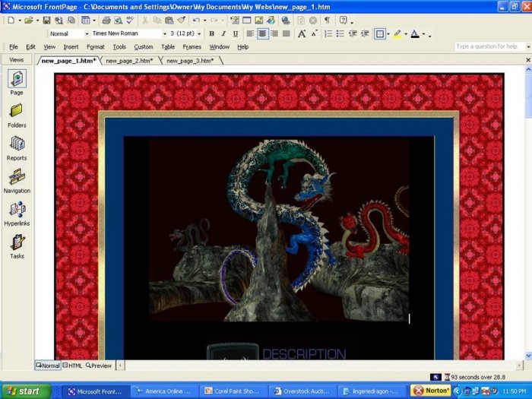Click the Drawing toolbar icon
The image size is (532, 399).
(271, 21)
